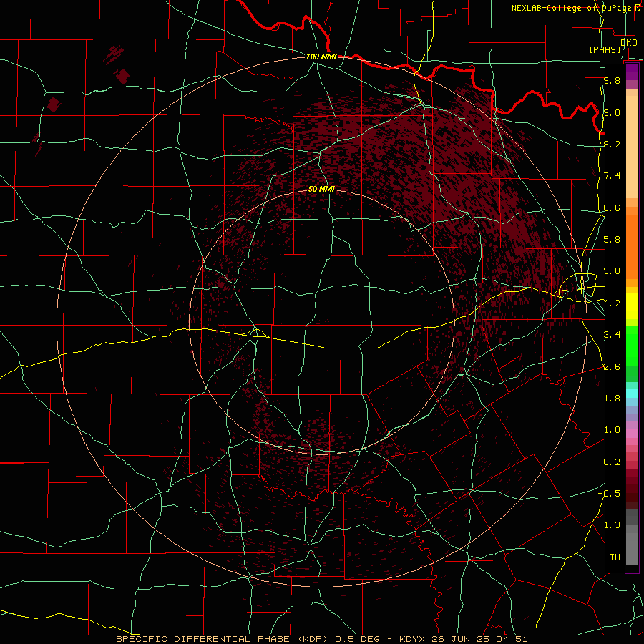The width and height of the screenshot is (644, 644).
Task: Click the 2.6 legend value
Action: click(x=612, y=367)
